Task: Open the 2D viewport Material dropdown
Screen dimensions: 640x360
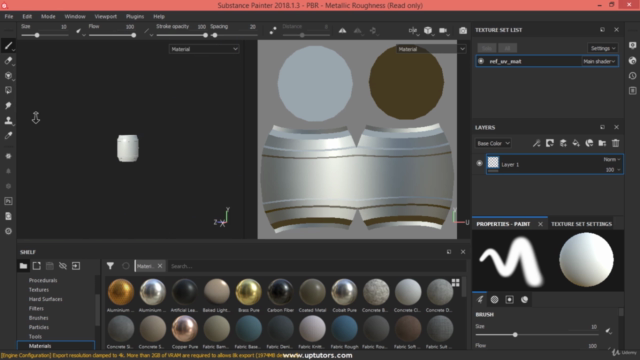Action: coord(431,49)
